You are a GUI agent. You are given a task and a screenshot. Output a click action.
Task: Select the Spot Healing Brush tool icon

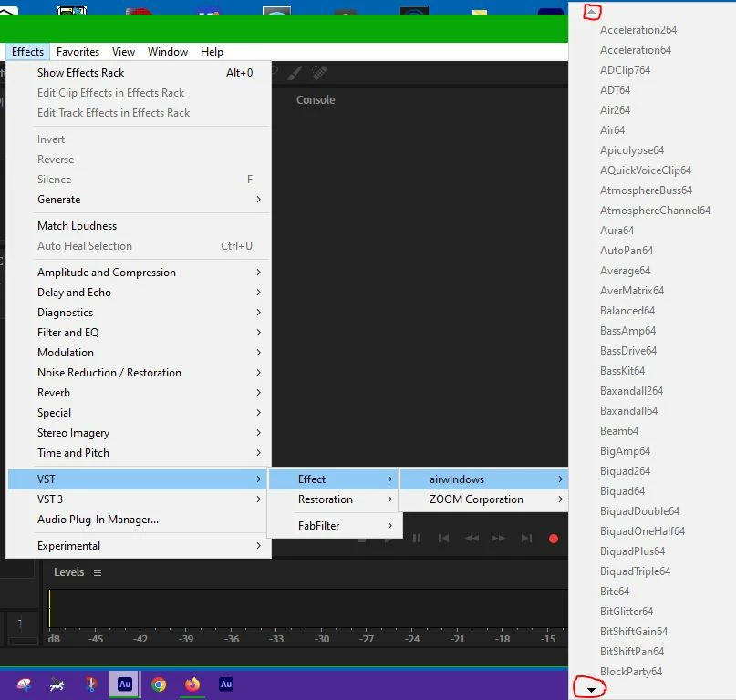click(x=319, y=73)
